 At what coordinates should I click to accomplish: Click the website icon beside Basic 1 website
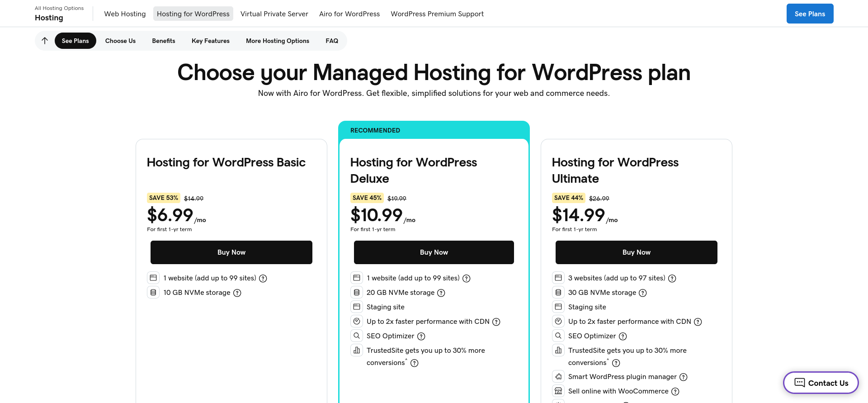153,278
